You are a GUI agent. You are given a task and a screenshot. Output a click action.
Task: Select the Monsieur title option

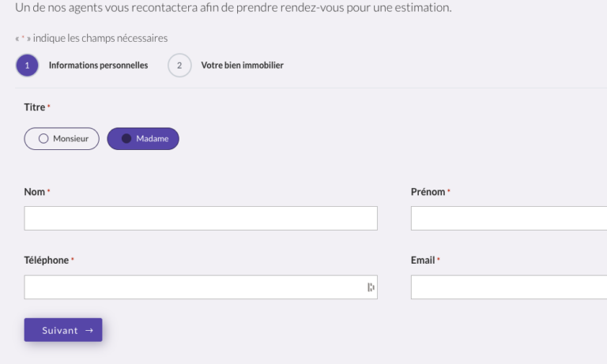click(62, 139)
